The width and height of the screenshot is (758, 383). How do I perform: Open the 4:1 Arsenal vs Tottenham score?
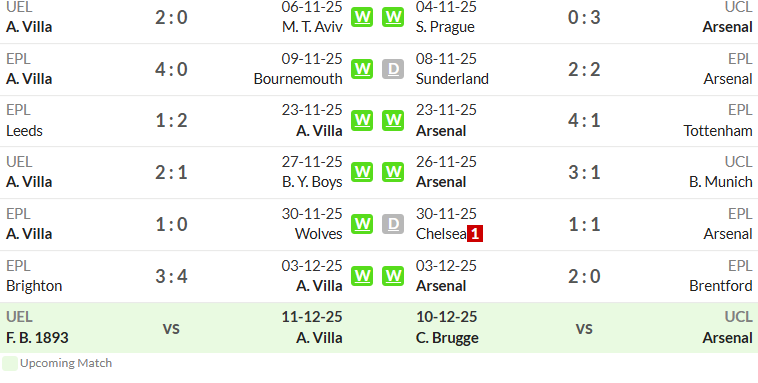584,120
